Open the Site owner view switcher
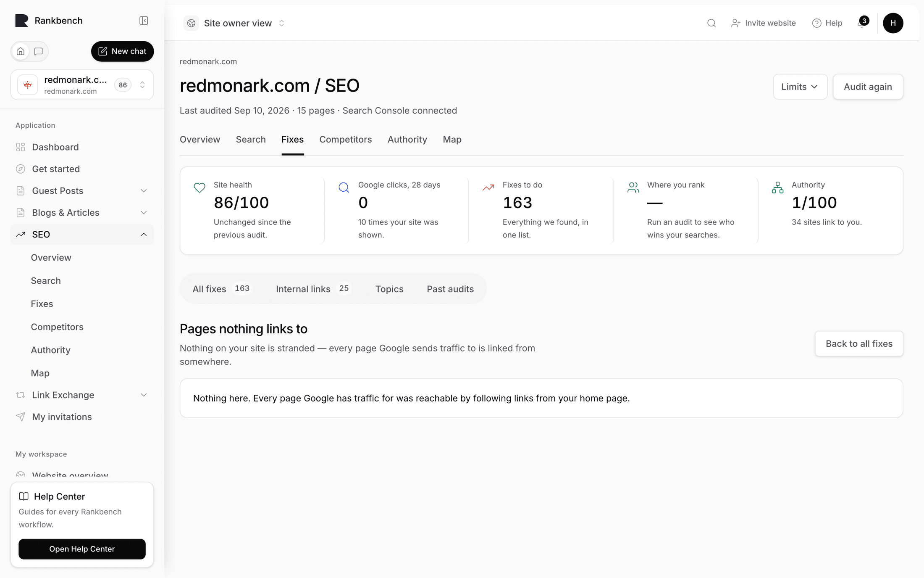Image resolution: width=924 pixels, height=578 pixels. [234, 23]
